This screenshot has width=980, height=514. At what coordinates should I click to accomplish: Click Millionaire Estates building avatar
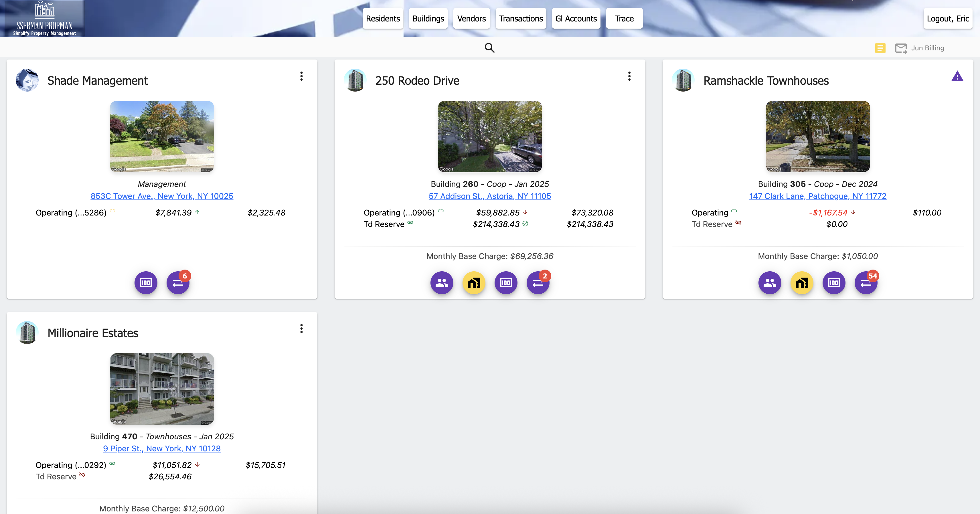tap(27, 332)
